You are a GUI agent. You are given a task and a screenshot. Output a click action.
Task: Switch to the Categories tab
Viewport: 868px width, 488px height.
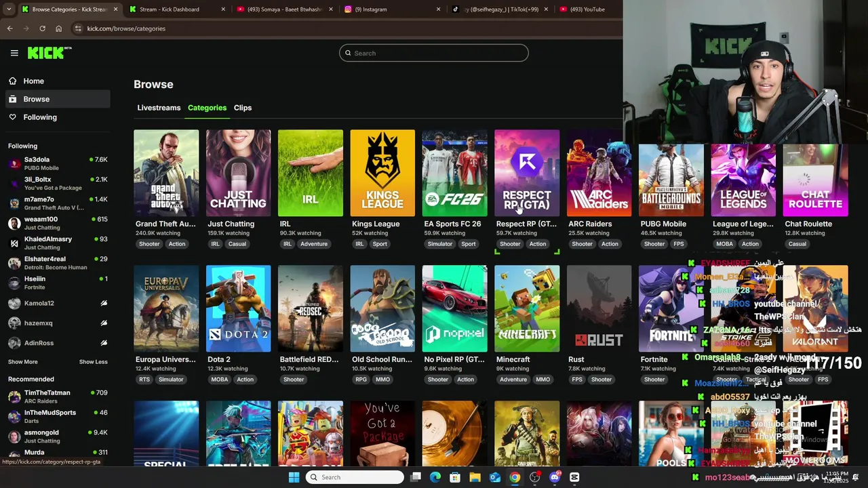point(207,108)
